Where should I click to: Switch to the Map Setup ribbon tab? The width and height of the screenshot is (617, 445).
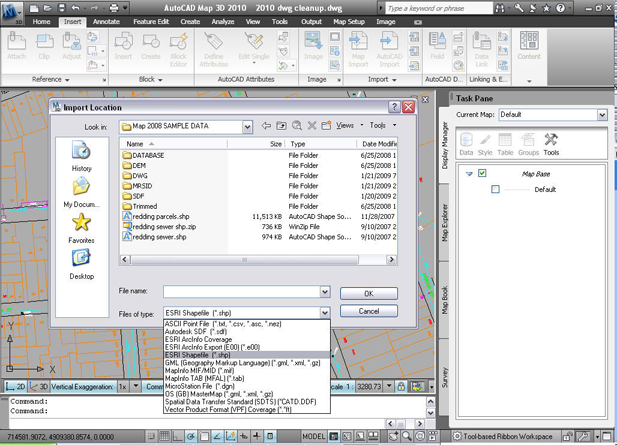pyautogui.click(x=349, y=22)
